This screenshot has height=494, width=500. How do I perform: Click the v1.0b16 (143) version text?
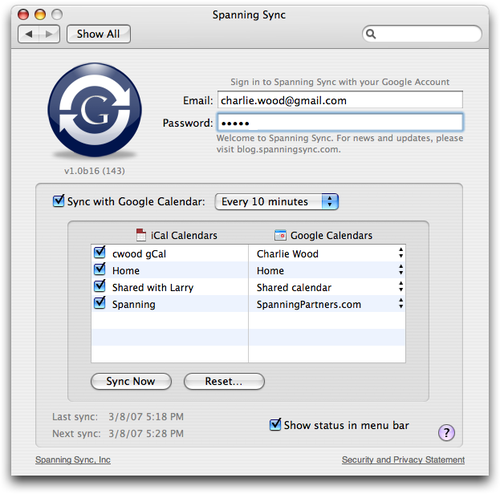(x=95, y=171)
